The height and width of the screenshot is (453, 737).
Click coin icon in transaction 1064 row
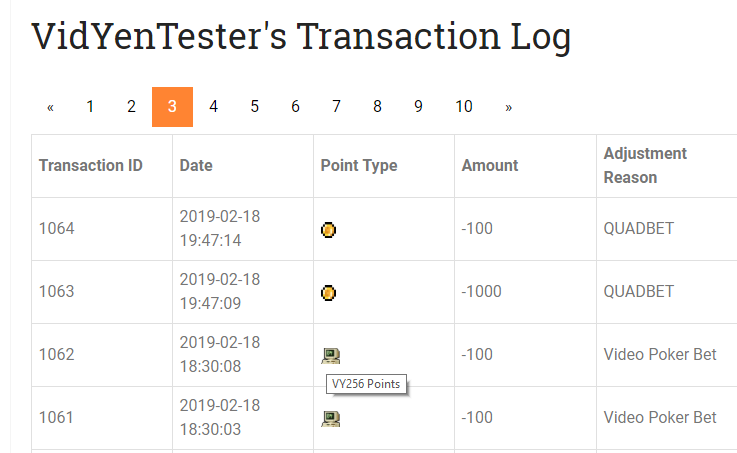(328, 230)
